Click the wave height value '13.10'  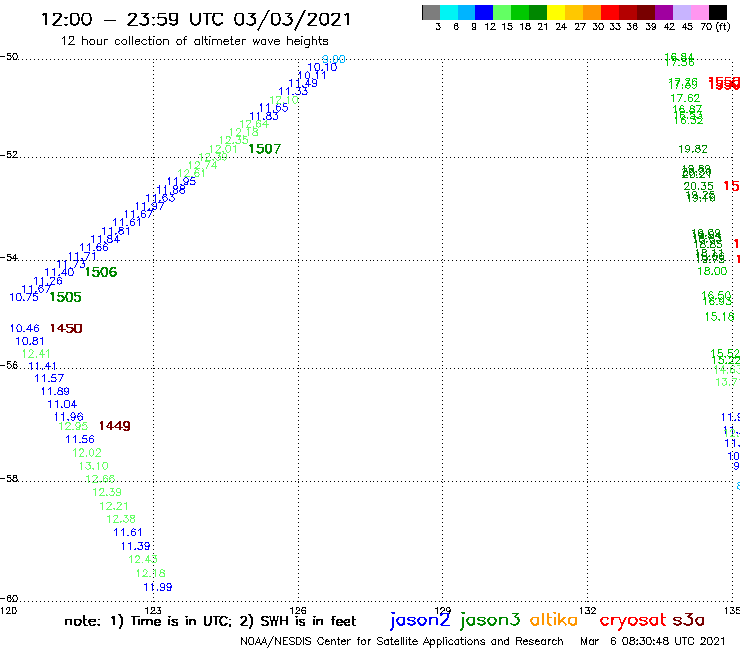click(93, 466)
